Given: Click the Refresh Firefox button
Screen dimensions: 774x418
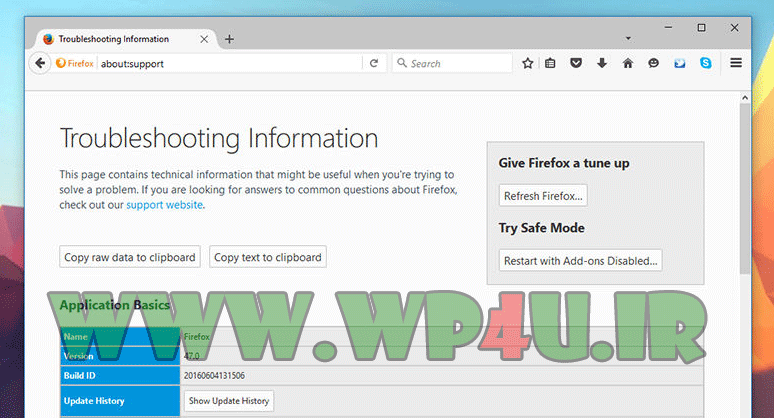Looking at the screenshot, I should [543, 196].
